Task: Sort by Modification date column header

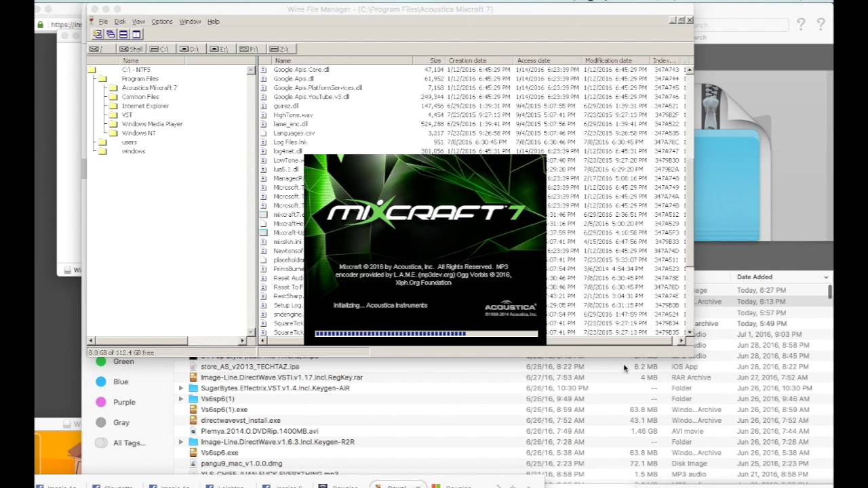Action: (x=616, y=61)
